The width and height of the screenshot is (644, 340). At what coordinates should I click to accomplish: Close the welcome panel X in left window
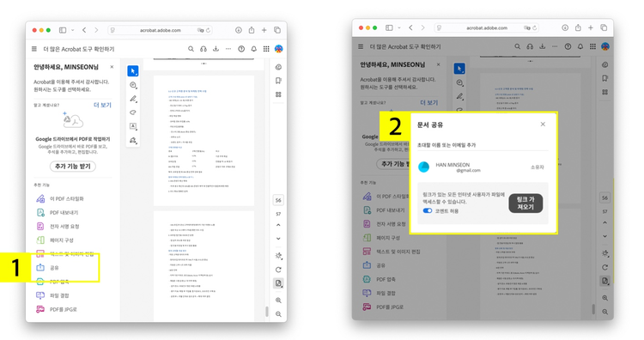[x=112, y=67]
